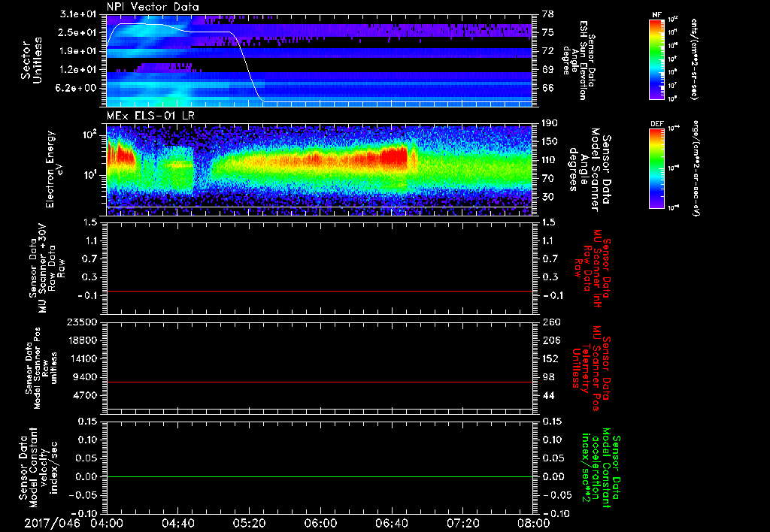Click the NPI Vector Data panel title
The height and width of the screenshot is (532, 770).
153,7
